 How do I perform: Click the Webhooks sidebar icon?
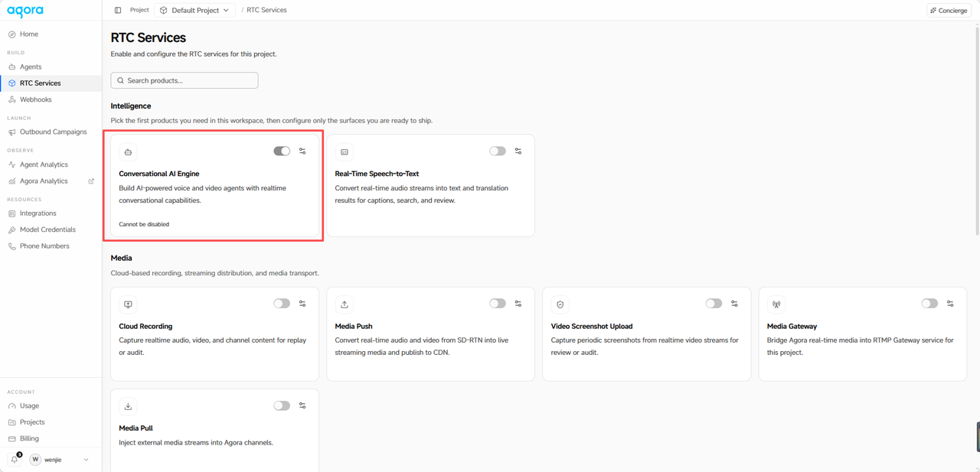pos(11,99)
